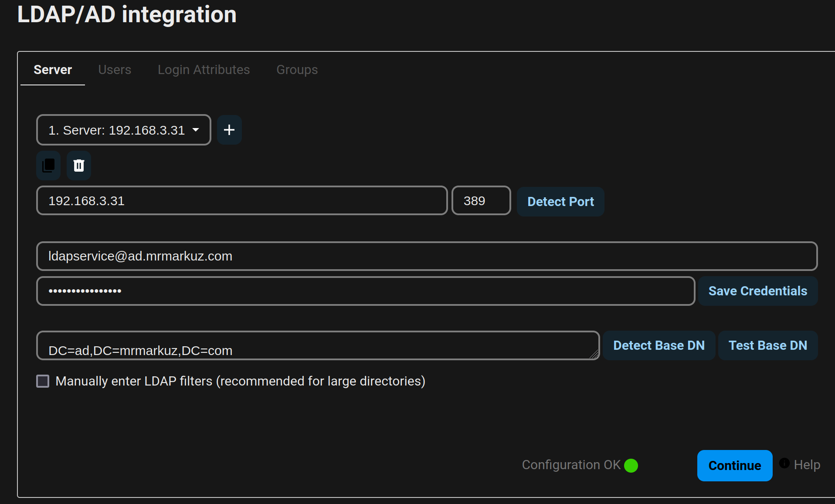
Task: Click the Help info icon
Action: 784,463
